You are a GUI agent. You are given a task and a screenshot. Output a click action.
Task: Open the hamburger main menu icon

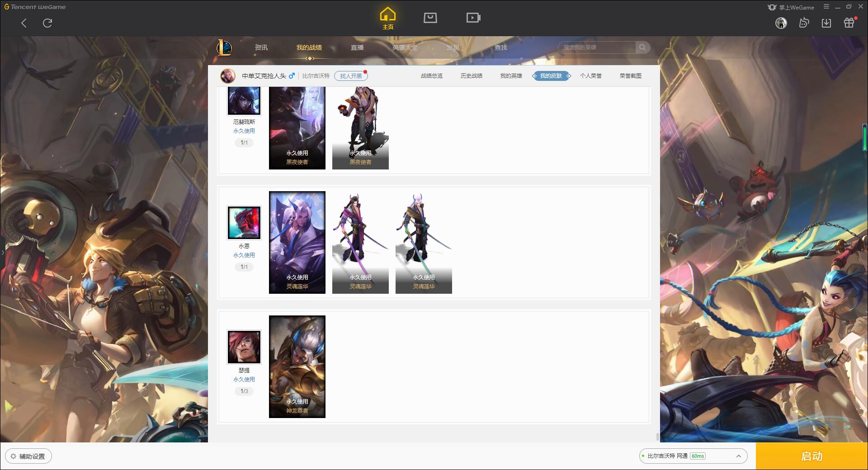click(x=826, y=7)
